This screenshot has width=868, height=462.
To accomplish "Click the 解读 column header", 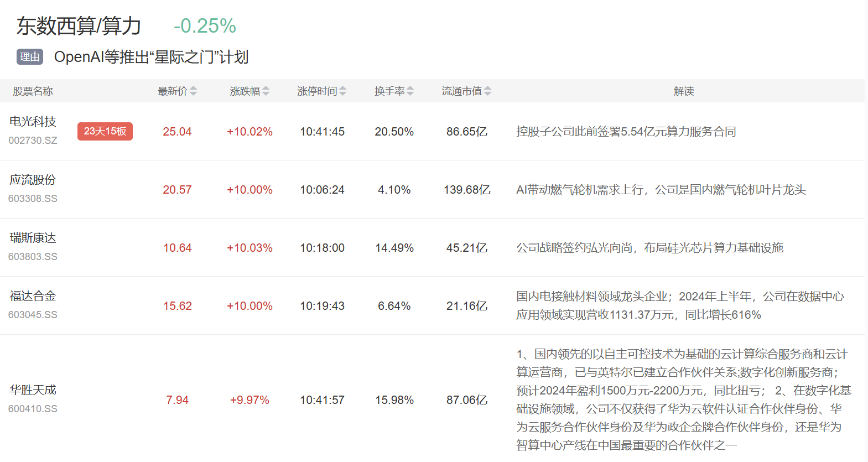I will [684, 91].
